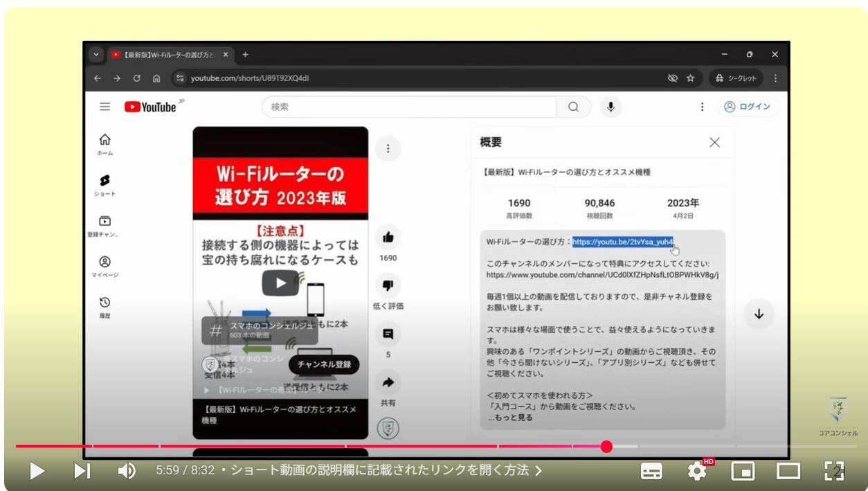Like the short with thumbs-up

click(x=388, y=238)
